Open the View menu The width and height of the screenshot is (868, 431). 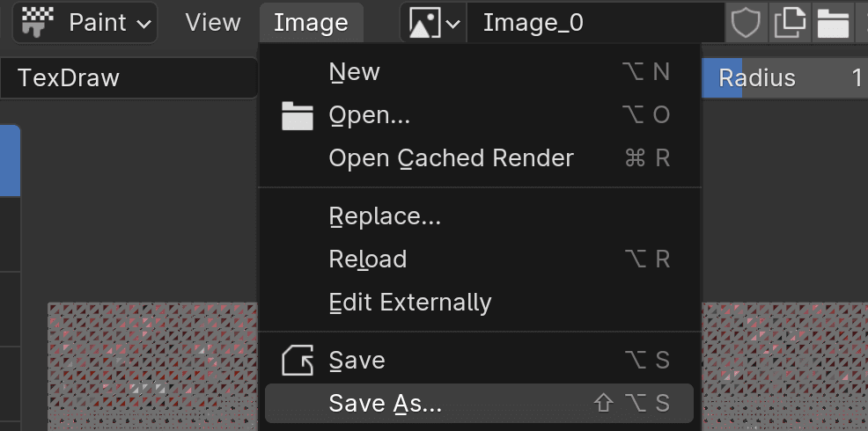point(213,23)
